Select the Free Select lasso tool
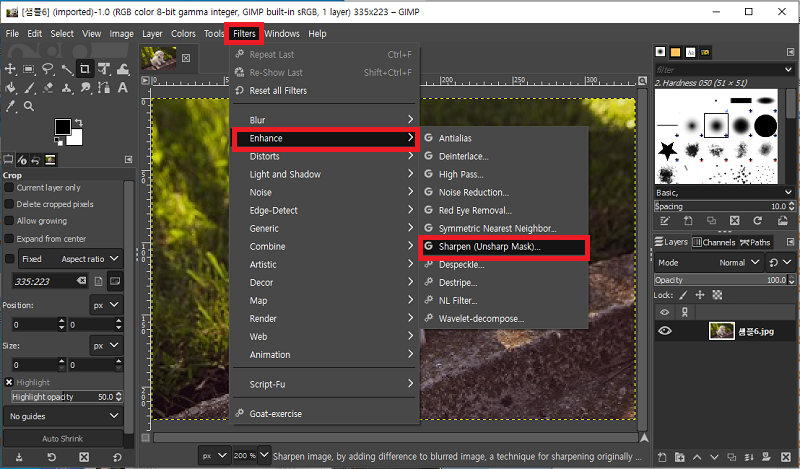The width and height of the screenshot is (800, 469). [48, 69]
